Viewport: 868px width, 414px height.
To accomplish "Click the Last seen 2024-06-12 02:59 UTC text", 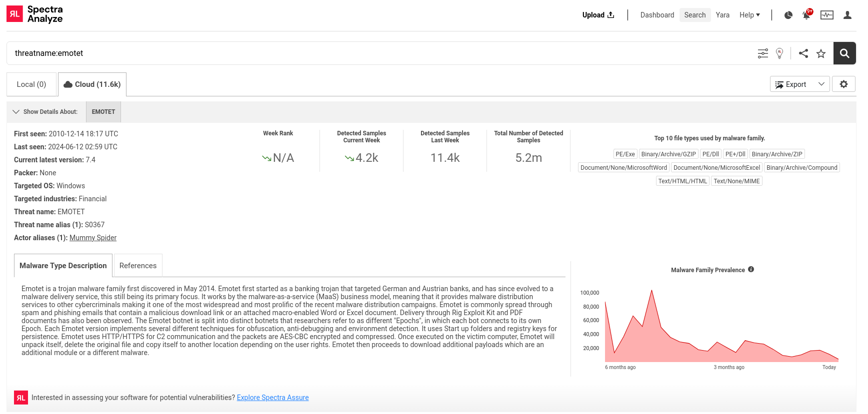I will click(x=65, y=147).
